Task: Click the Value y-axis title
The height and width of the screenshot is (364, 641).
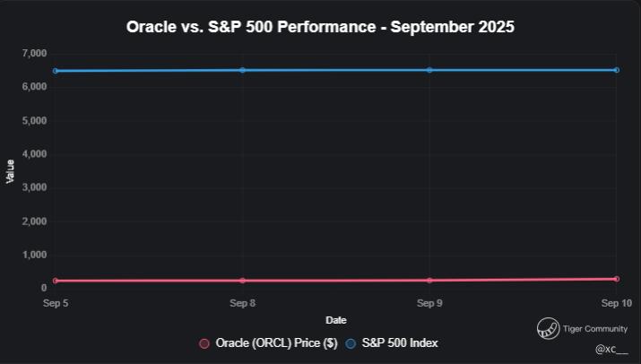Action: 11,171
